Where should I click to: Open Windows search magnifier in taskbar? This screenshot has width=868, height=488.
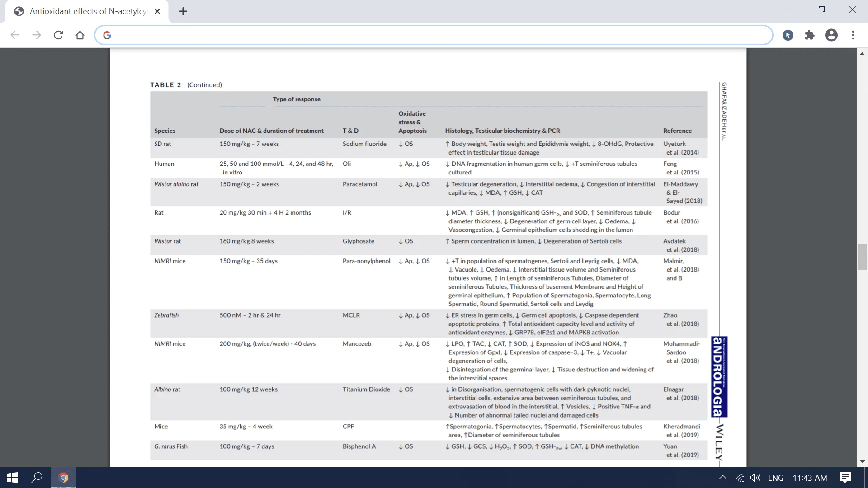pos(37,478)
